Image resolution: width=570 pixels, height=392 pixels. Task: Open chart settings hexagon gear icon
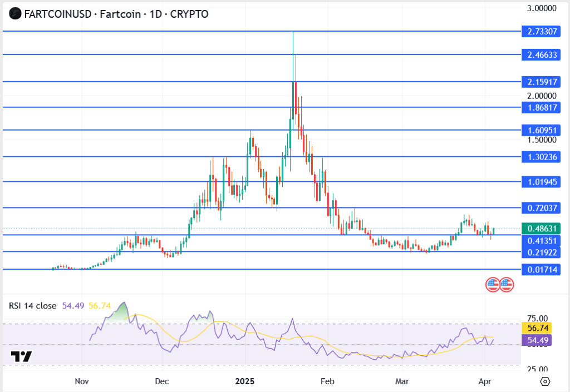pos(545,381)
